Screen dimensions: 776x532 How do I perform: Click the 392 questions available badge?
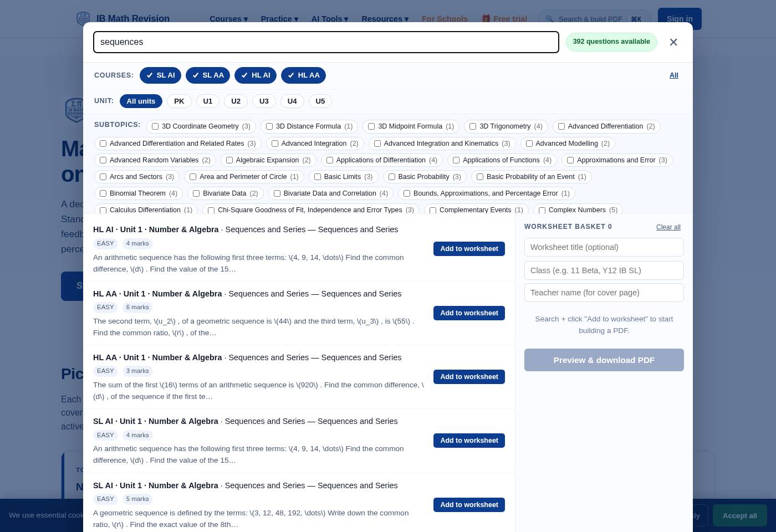pos(611,42)
